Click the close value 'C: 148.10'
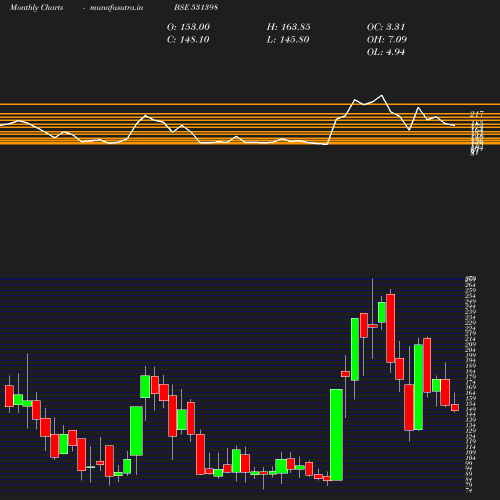The height and width of the screenshot is (500, 500). tap(188, 40)
